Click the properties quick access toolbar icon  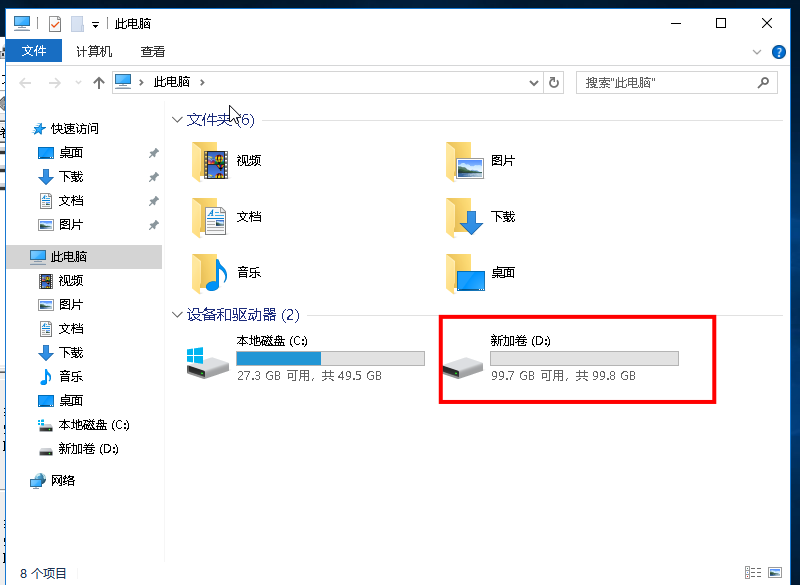click(55, 24)
